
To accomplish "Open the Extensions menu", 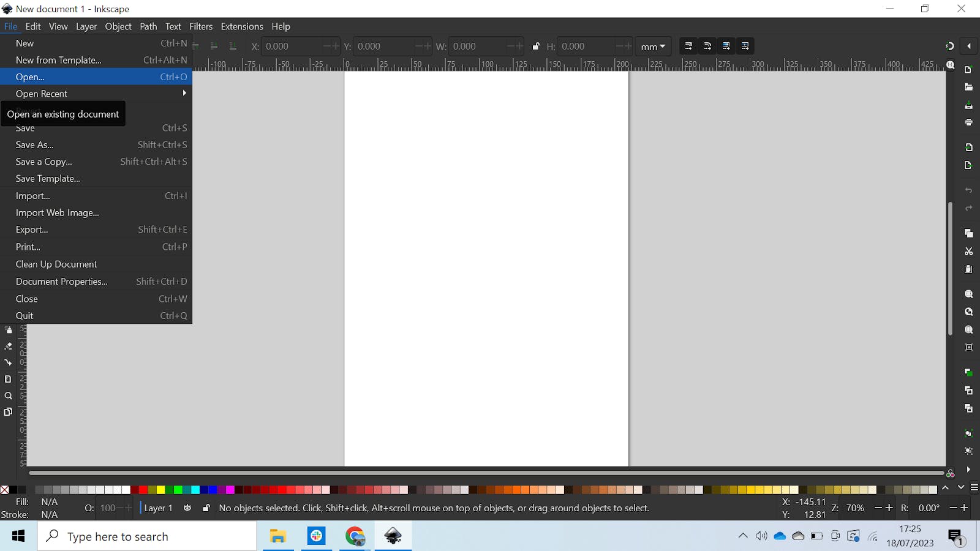I will (x=242, y=26).
